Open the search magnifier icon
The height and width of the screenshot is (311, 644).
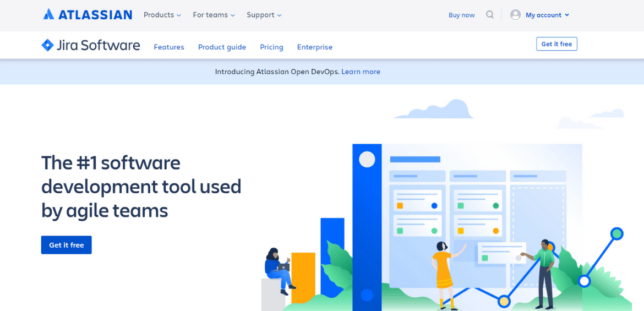[x=489, y=15]
